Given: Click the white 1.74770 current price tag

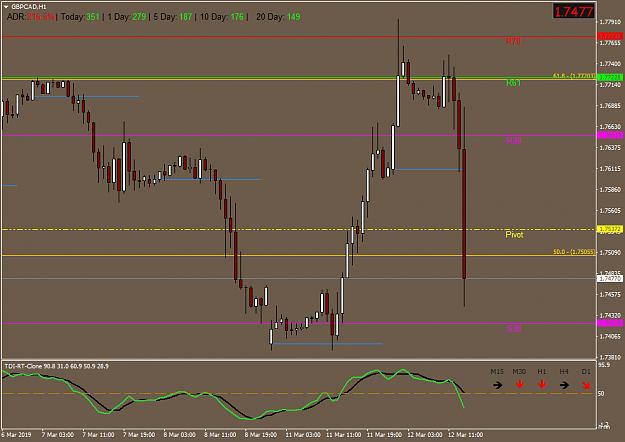Looking at the screenshot, I should [610, 279].
